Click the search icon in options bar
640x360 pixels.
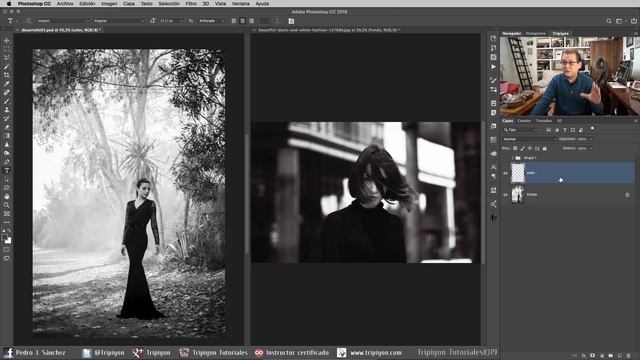coord(609,21)
